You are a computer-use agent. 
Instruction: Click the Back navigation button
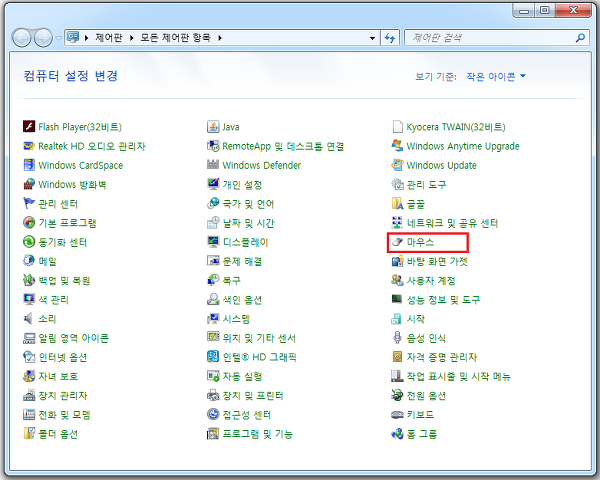22,38
